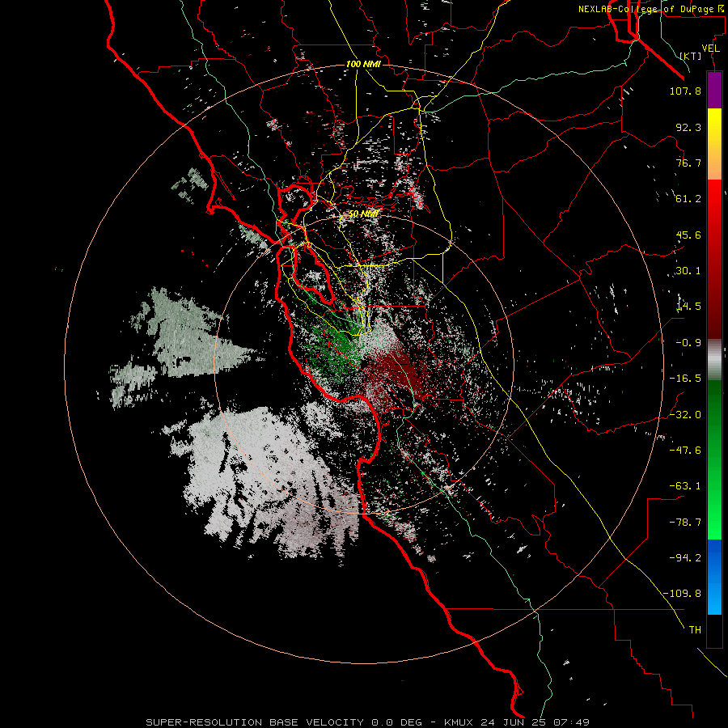The height and width of the screenshot is (728, 728).
Task: Click the TH threshold label
Action: 695,630
